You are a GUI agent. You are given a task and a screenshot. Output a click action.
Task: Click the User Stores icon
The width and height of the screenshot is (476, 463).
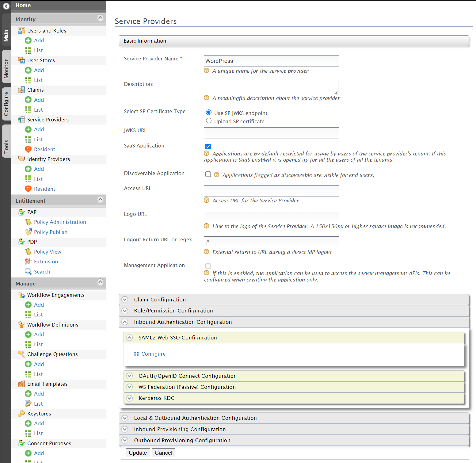[x=21, y=60]
